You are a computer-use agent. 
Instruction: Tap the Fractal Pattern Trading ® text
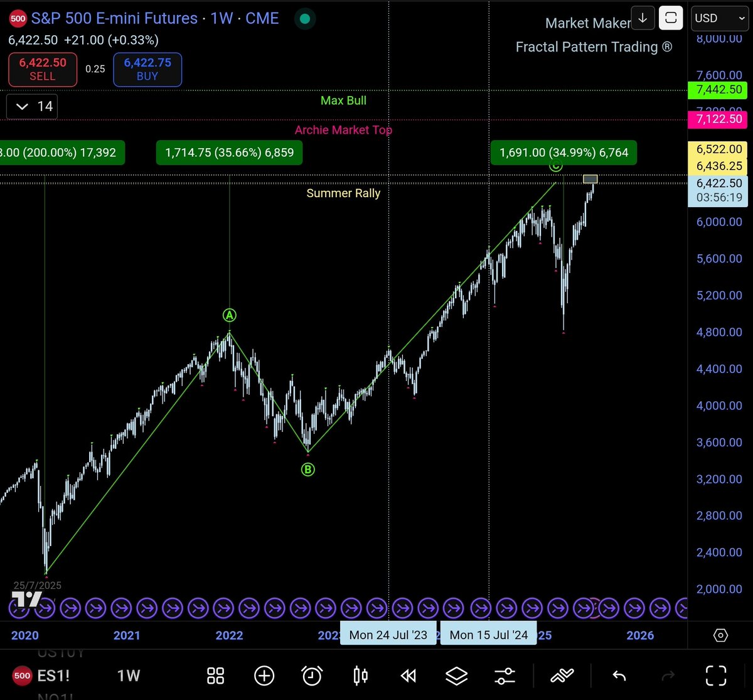[x=594, y=47]
